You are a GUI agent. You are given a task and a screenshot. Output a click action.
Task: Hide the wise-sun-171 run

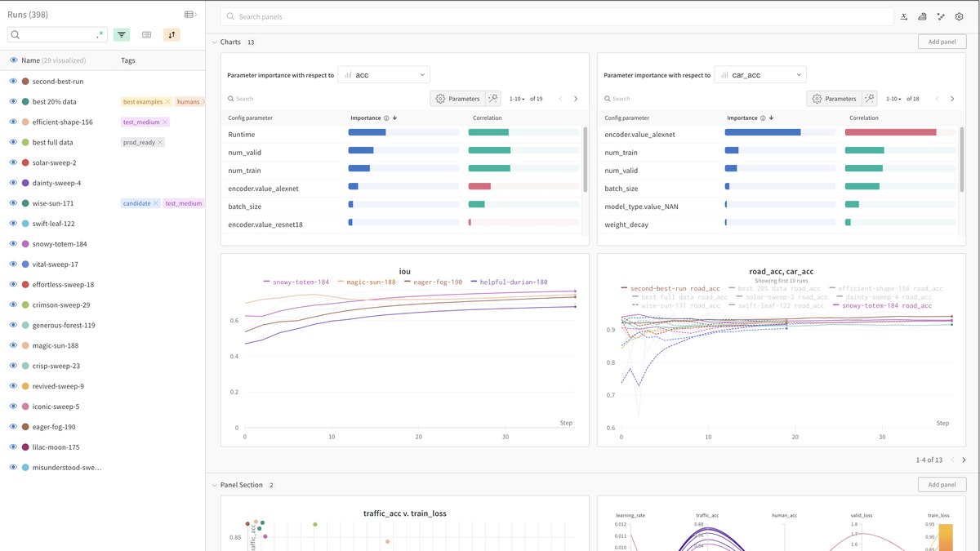(13, 203)
